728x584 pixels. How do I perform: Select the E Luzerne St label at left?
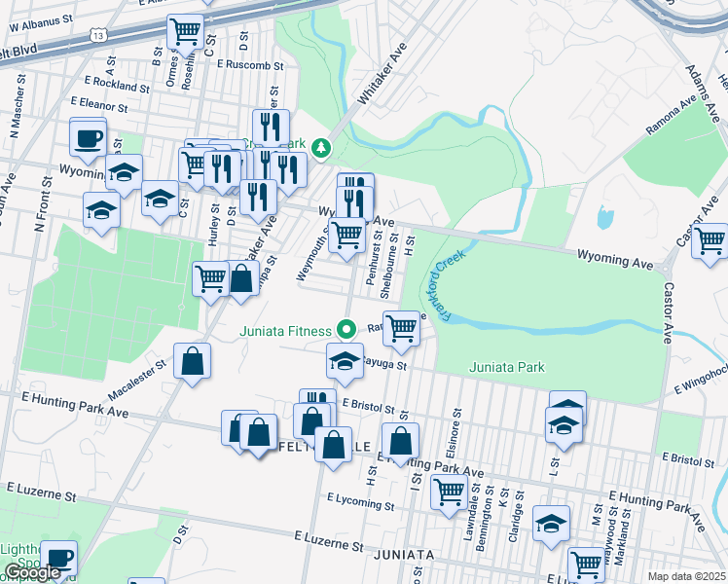click(x=41, y=493)
